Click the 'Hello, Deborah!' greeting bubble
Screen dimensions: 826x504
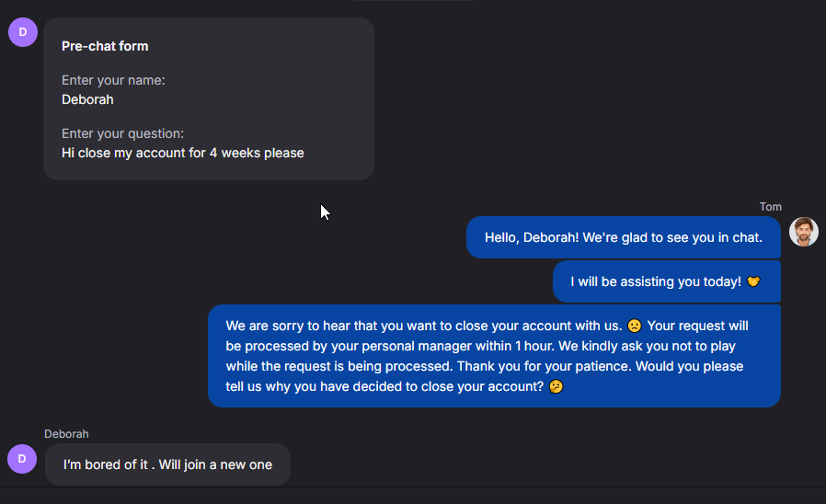[x=624, y=237]
